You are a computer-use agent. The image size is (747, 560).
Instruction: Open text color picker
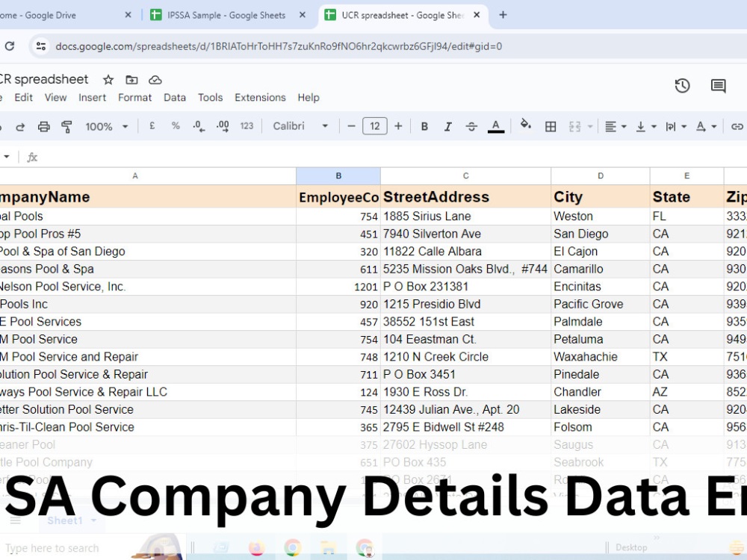(496, 127)
